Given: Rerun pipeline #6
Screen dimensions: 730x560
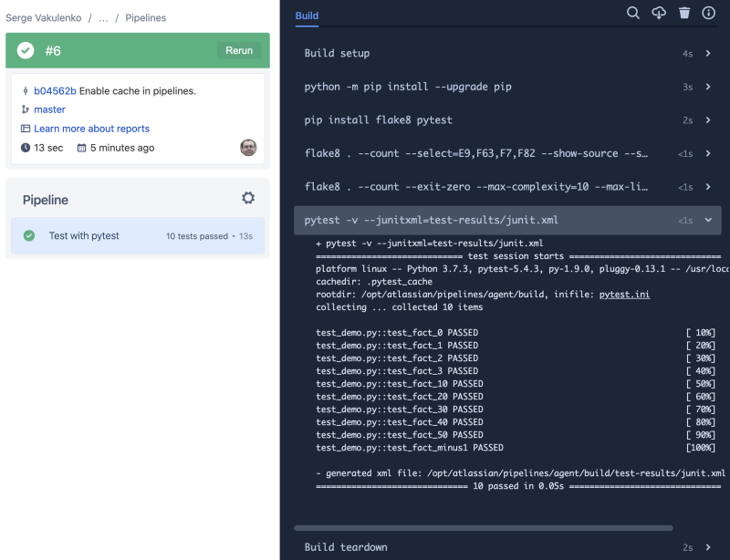Looking at the screenshot, I should [x=239, y=50].
